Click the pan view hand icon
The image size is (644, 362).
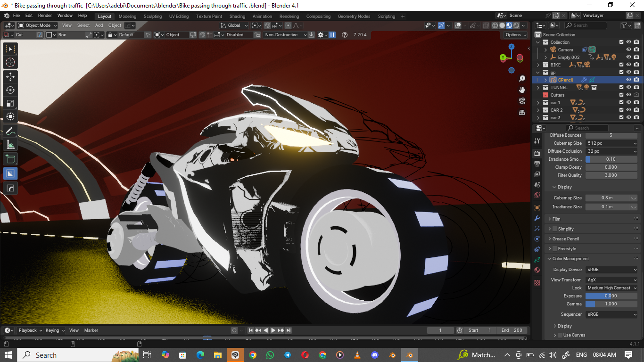tap(522, 90)
